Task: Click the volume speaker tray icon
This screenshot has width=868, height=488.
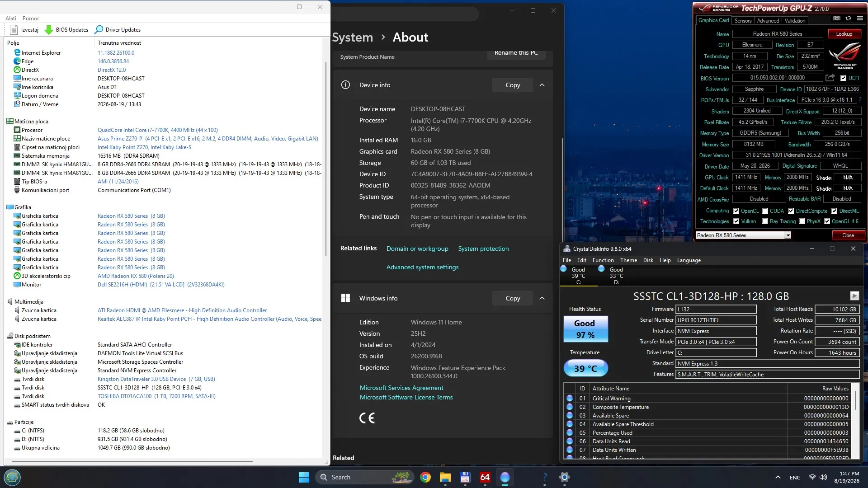Action: [823, 477]
